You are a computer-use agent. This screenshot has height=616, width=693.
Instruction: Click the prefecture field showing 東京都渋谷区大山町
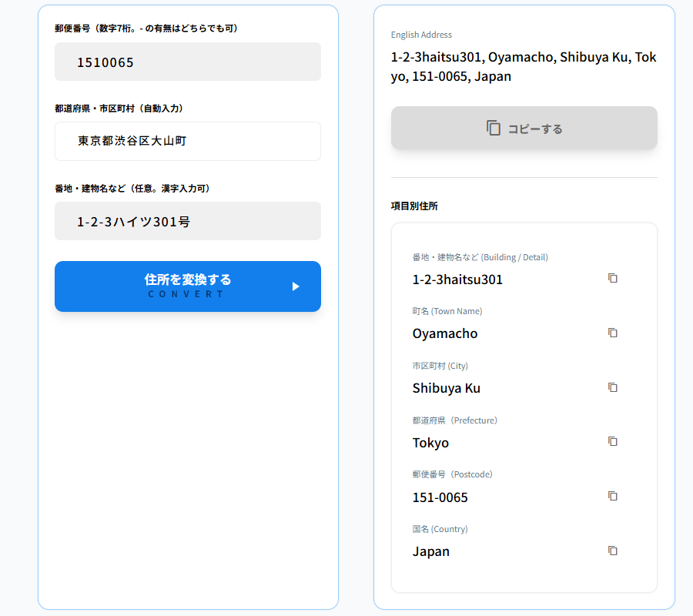[188, 142]
